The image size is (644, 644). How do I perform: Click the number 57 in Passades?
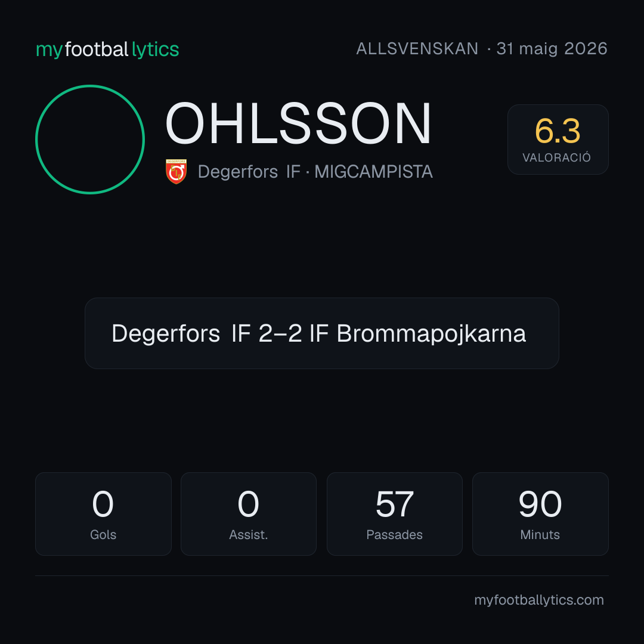pos(394,504)
